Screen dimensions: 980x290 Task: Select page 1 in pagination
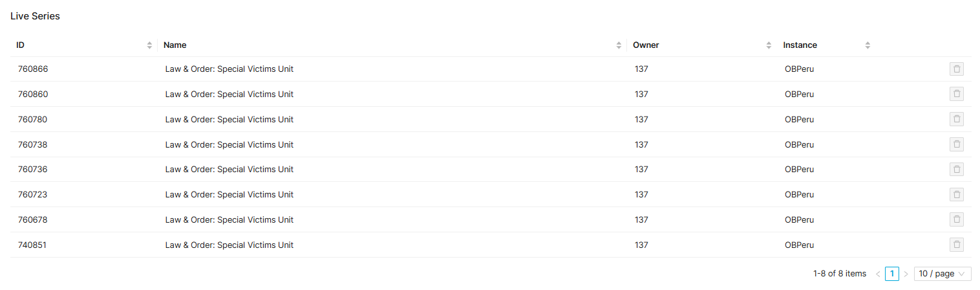click(x=892, y=274)
